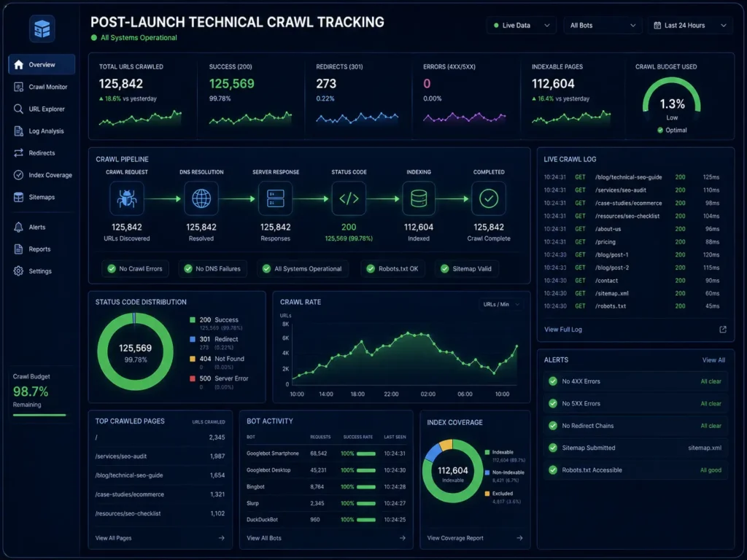Image resolution: width=747 pixels, height=560 pixels.
Task: Click the View Coverage Report link
Action: tap(455, 538)
